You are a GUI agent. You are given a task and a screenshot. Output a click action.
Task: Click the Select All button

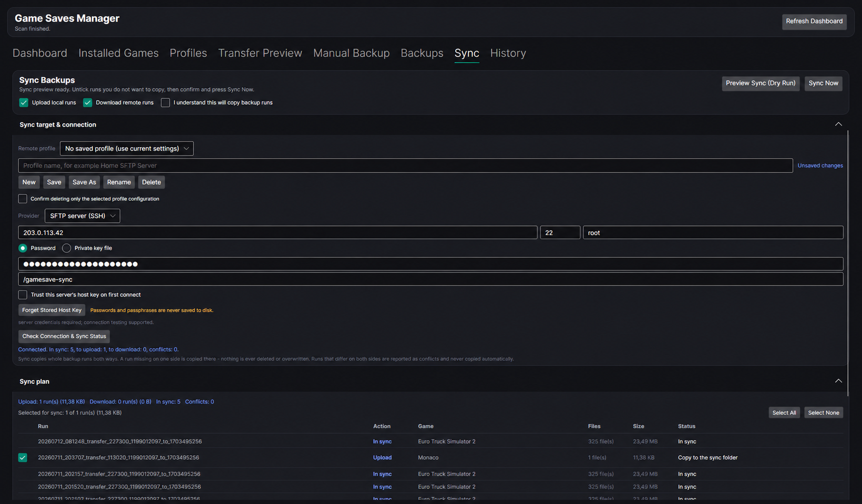tap(784, 413)
